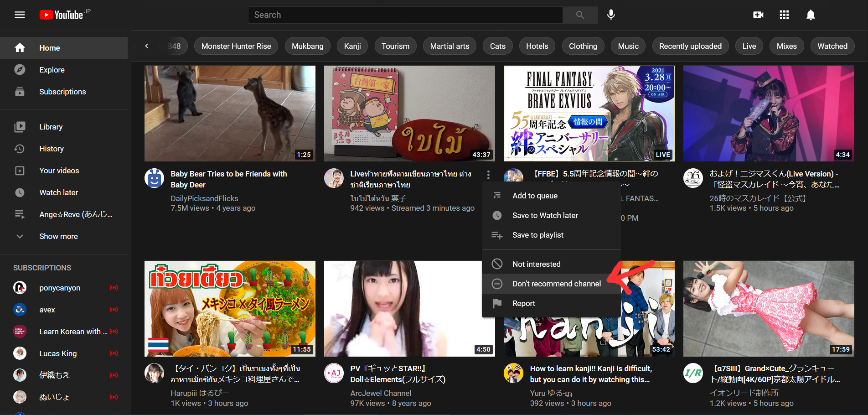Viewport: 868px width, 415px height.
Task: Filter by Monster Hunter Rise chip
Action: (x=236, y=46)
